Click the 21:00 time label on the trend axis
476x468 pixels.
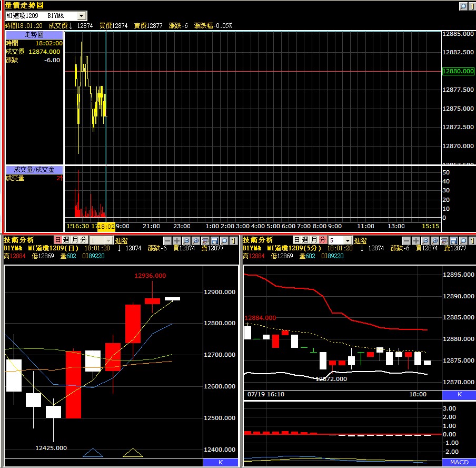point(151,226)
